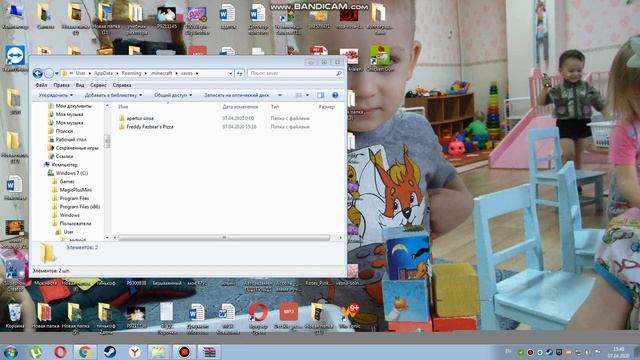The image size is (640, 360).
Task: Click Записать на оптический диск
Action: coord(237,95)
